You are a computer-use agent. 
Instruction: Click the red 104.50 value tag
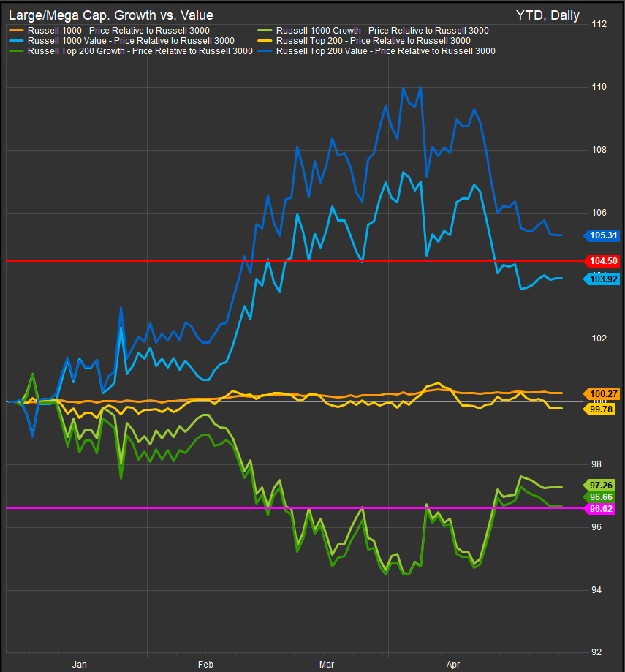click(x=602, y=261)
